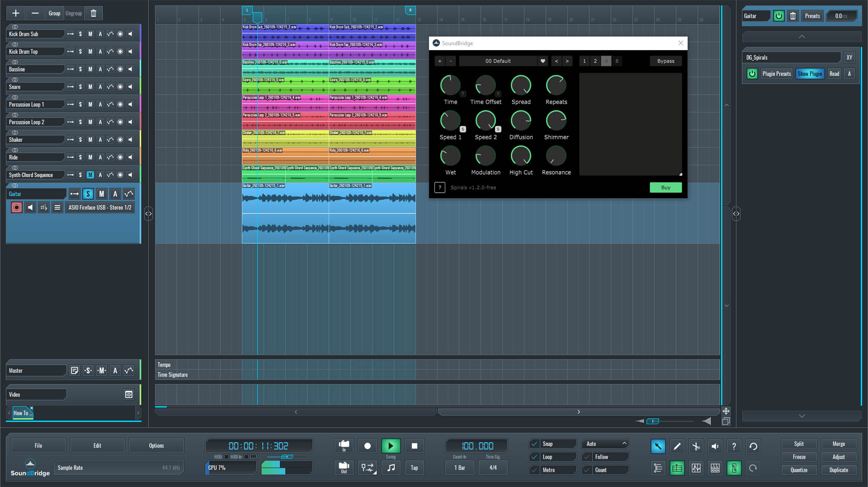The height and width of the screenshot is (487, 868).
Task: Start playback with the Play button
Action: coord(391,446)
